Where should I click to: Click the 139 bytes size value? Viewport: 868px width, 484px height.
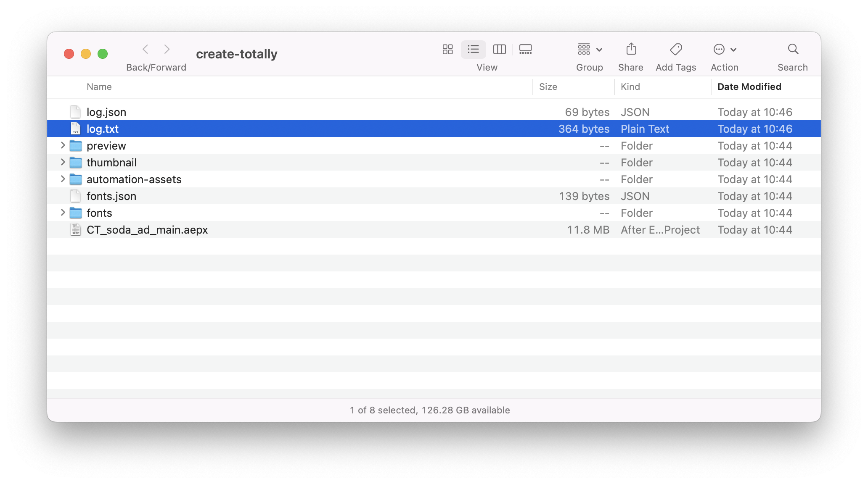click(x=584, y=196)
